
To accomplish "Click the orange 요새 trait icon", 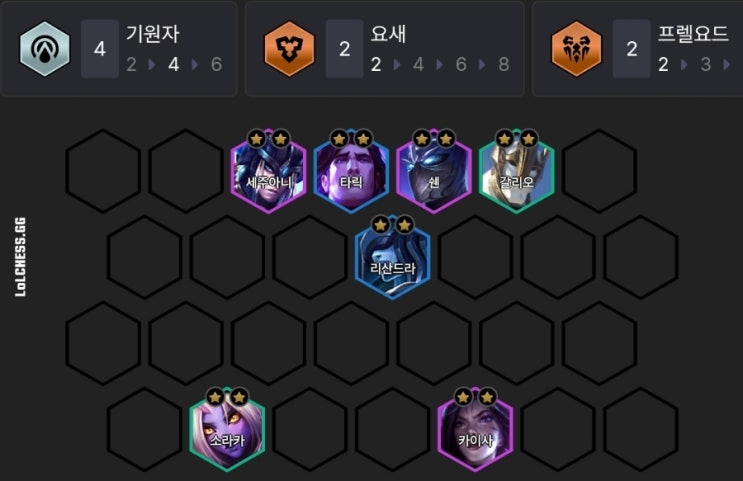I will click(289, 49).
